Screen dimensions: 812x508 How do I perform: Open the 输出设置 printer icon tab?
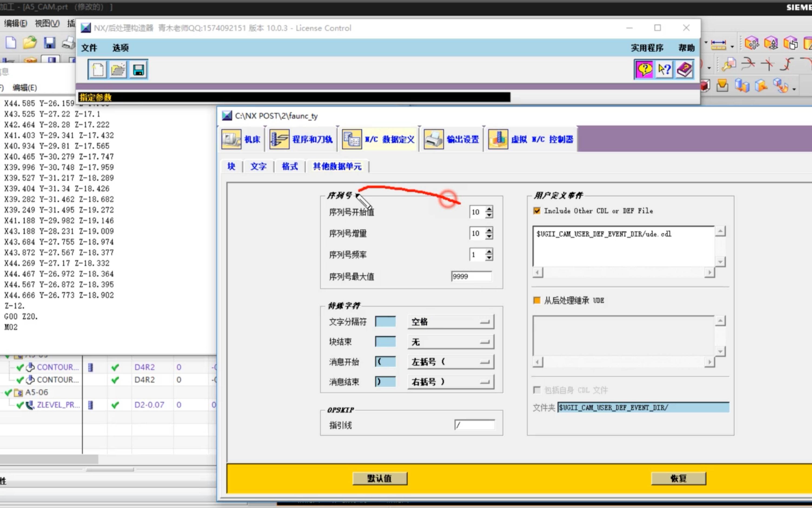[x=452, y=139]
